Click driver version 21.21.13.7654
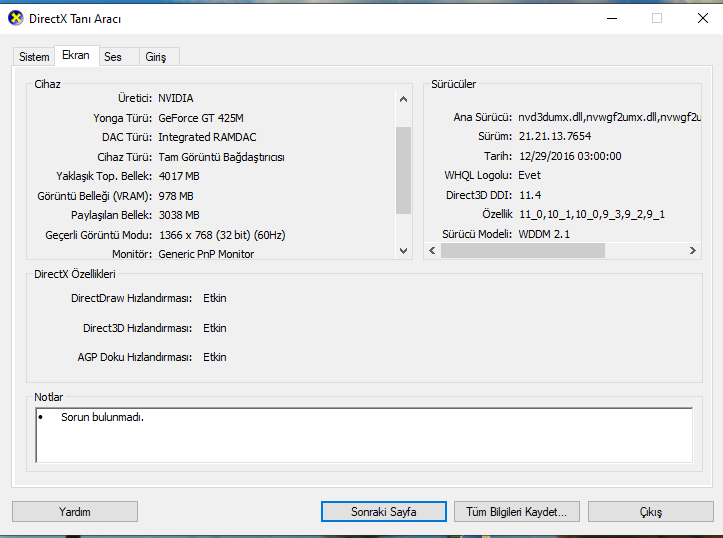This screenshot has width=723, height=538. click(555, 136)
